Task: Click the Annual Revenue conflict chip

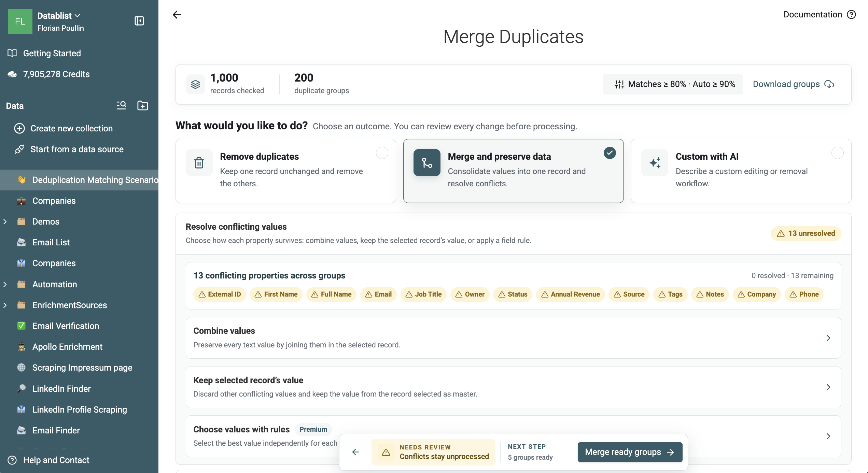Action: (570, 295)
